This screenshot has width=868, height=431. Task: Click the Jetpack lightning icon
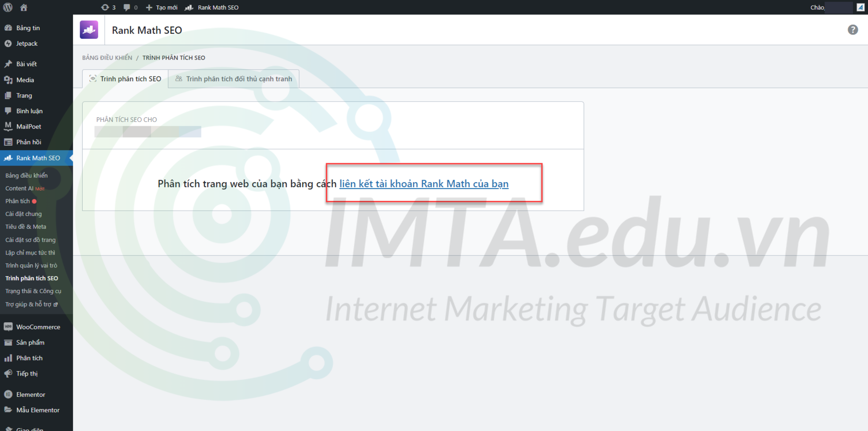[8, 43]
